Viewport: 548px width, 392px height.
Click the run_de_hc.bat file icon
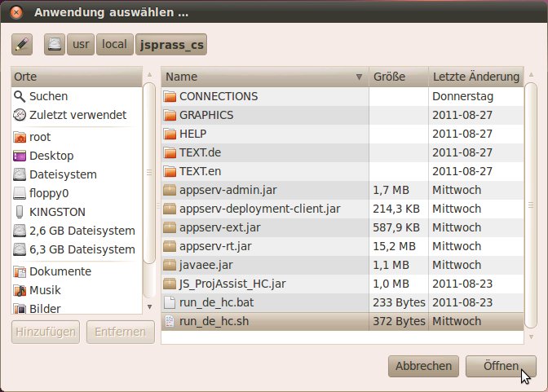170,302
